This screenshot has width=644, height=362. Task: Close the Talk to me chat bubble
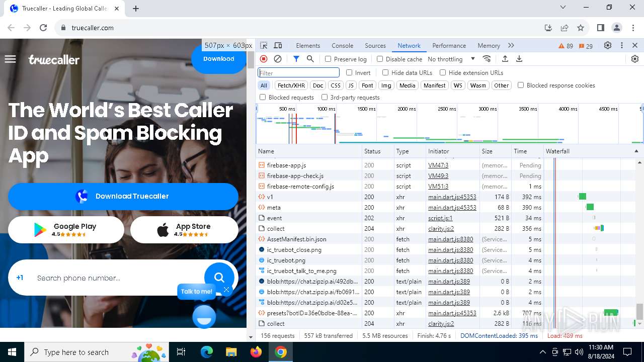pyautogui.click(x=226, y=290)
